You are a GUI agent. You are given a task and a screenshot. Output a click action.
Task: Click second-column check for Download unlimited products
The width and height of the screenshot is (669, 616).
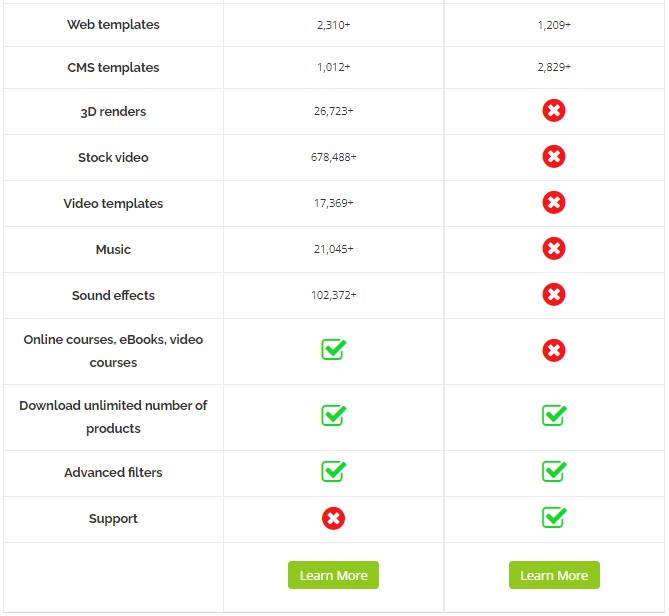(x=554, y=416)
